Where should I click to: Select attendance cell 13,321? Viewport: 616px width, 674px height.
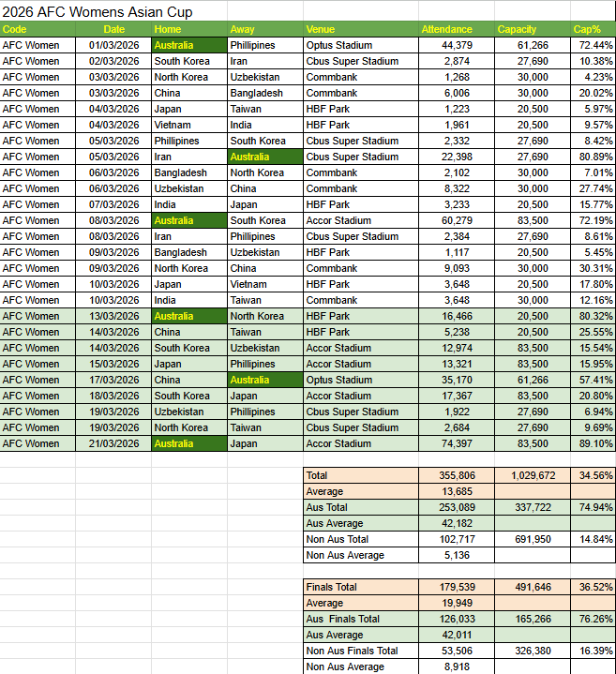[457, 364]
